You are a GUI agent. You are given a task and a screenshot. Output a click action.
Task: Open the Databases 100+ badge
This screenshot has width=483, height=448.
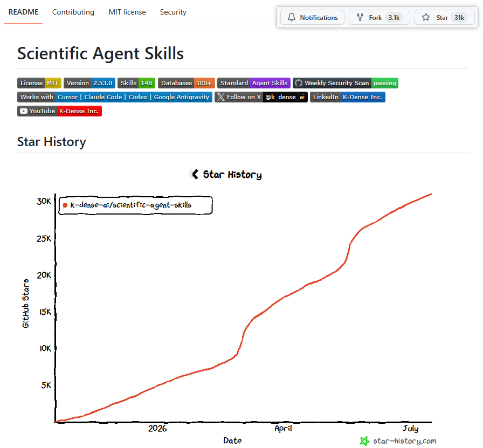click(x=187, y=83)
